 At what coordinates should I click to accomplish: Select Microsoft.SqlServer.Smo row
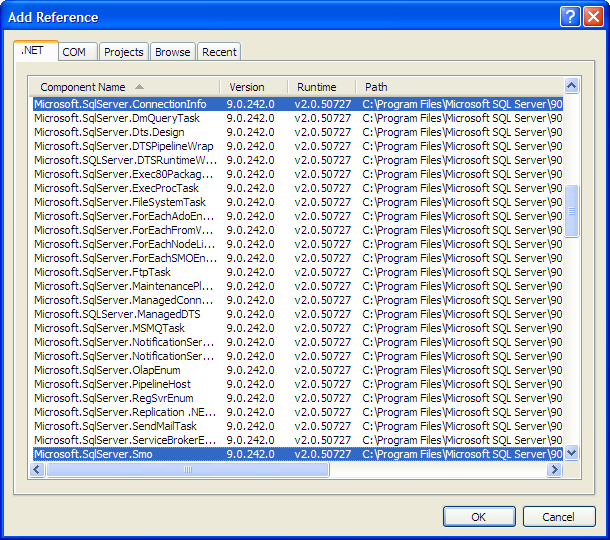pyautogui.click(x=298, y=454)
